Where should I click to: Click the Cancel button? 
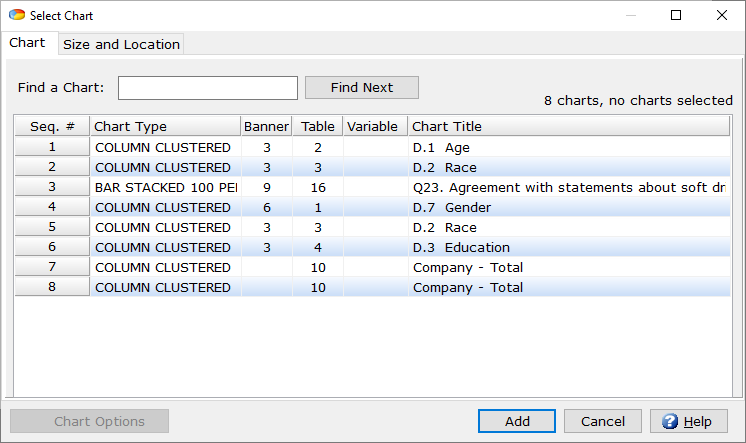[603, 421]
